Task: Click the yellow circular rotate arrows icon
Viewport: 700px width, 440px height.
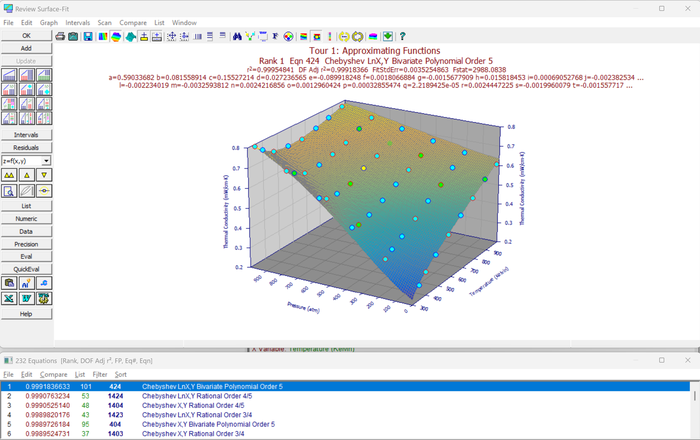Action: click(x=358, y=37)
